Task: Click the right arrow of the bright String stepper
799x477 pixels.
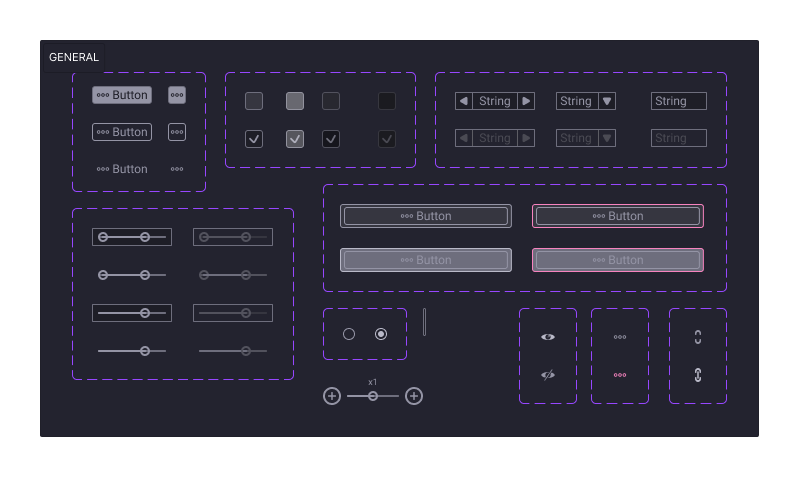Action: [526, 101]
